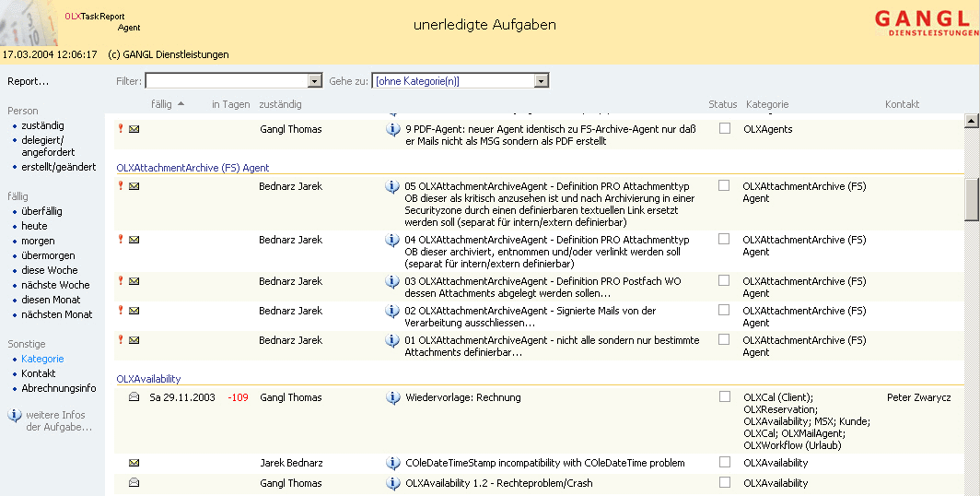Check status box of COleDateTimeStamp task

click(725, 462)
